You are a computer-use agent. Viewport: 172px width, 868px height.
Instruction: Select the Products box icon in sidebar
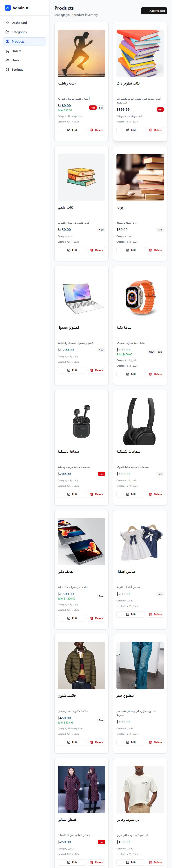click(7, 41)
